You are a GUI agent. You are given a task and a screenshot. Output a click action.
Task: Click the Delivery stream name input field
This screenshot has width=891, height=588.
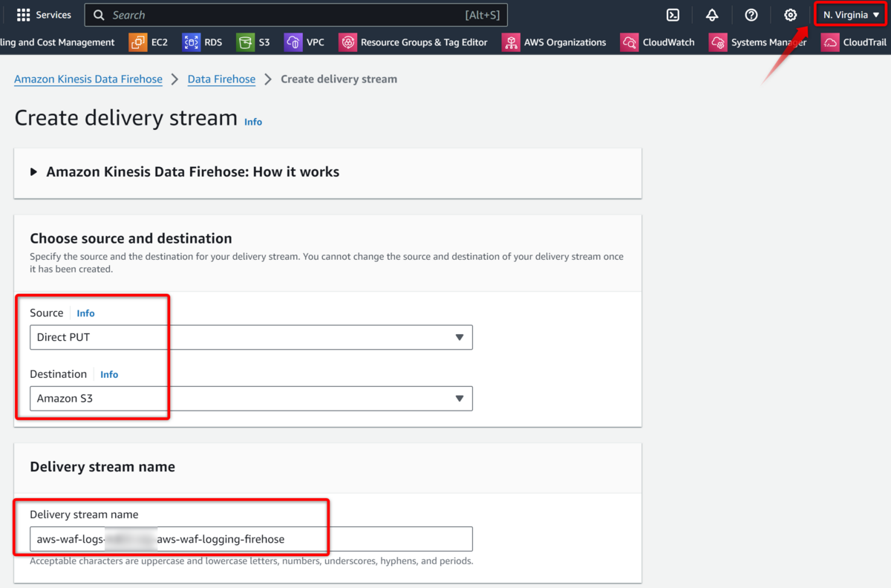(251, 539)
